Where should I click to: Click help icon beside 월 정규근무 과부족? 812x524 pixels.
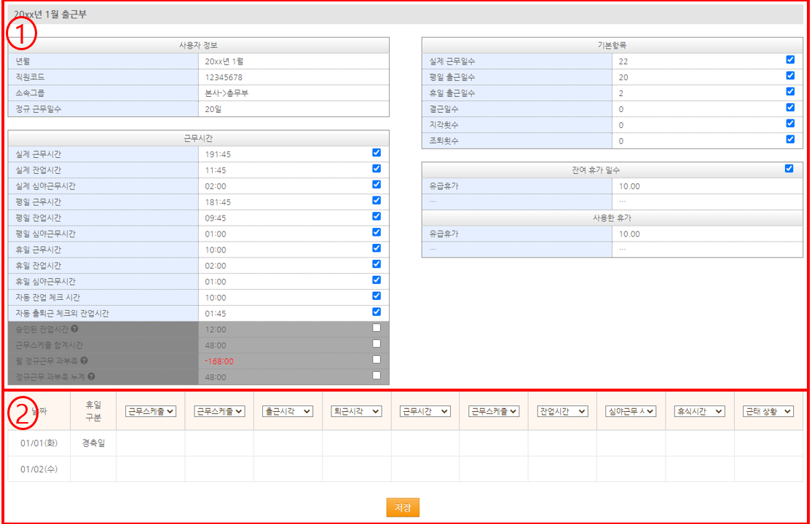coord(84,361)
